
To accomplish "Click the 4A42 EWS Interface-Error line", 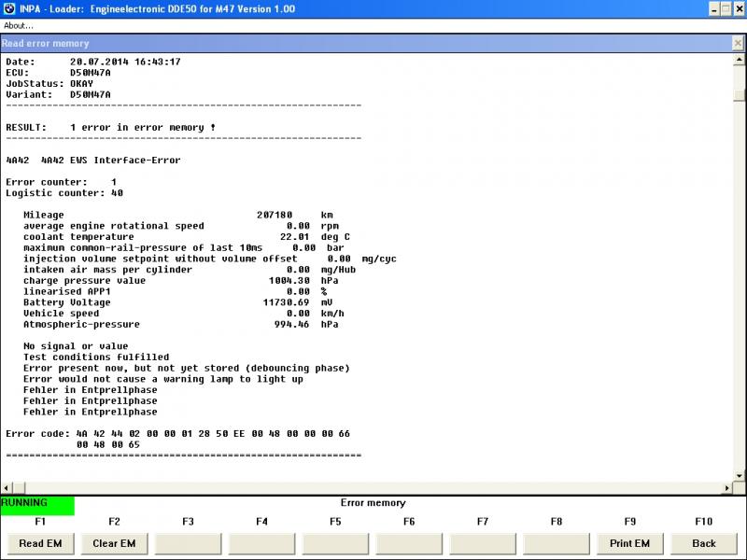I will (93, 161).
